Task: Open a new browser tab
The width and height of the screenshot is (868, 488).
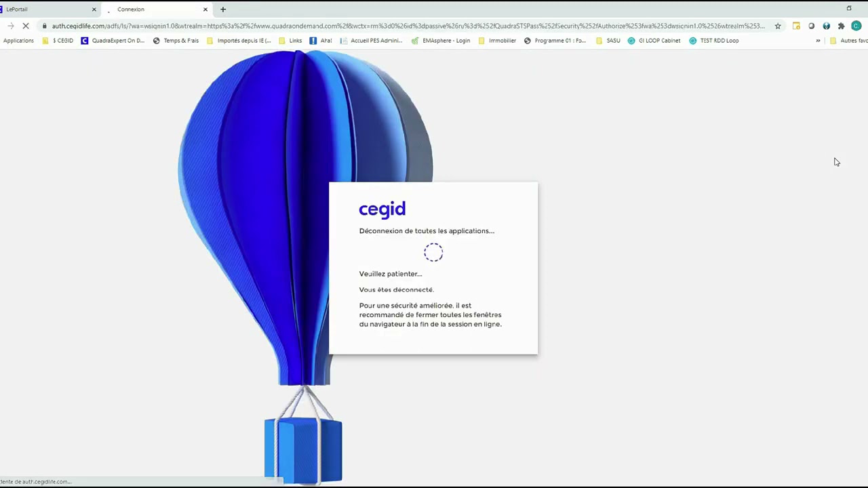Action: pyautogui.click(x=223, y=9)
